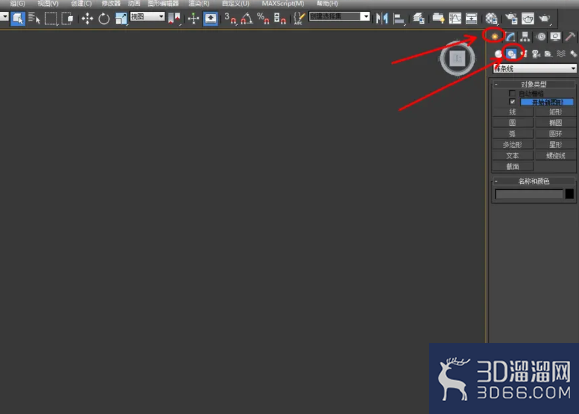Open the 样条线 shape type dropdown
Viewport: 579px width, 414px height.
534,69
